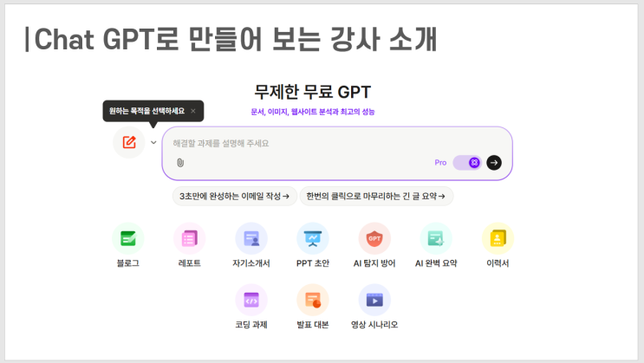The width and height of the screenshot is (644, 363).
Task: Open the AI 탐지 방어 shield icon
Action: (x=374, y=238)
